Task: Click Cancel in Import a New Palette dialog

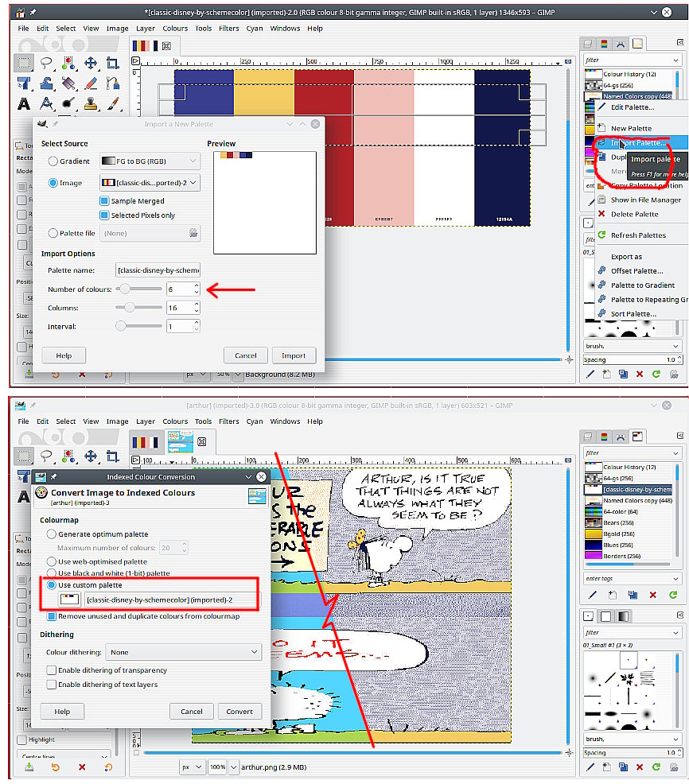Action: point(245,355)
